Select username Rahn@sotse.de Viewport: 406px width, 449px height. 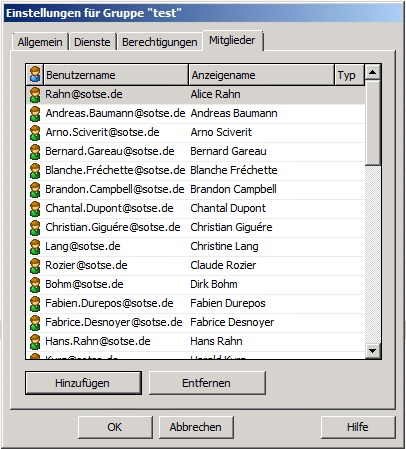[84, 94]
